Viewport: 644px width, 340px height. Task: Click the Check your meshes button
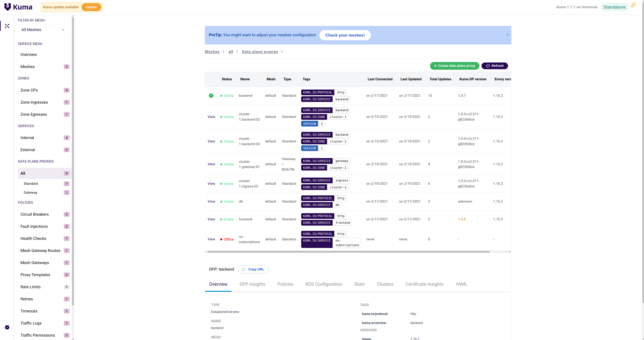pyautogui.click(x=345, y=35)
